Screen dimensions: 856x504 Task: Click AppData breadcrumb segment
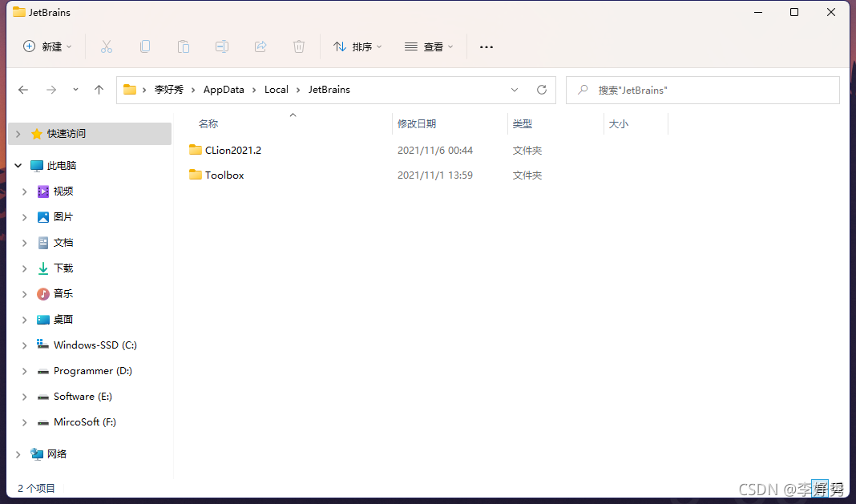(224, 90)
